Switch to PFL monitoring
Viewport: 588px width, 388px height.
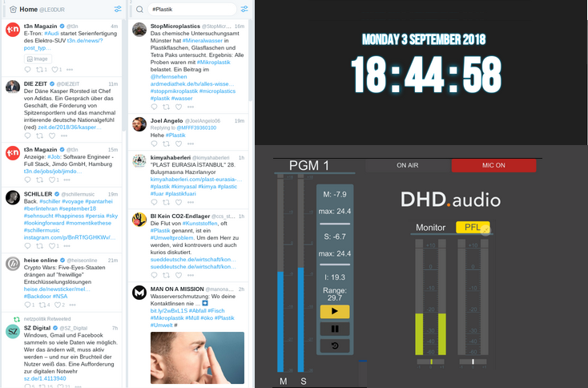pos(473,227)
